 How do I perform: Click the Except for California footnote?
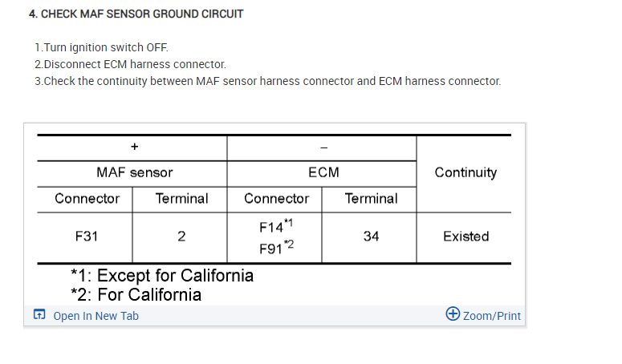point(162,276)
